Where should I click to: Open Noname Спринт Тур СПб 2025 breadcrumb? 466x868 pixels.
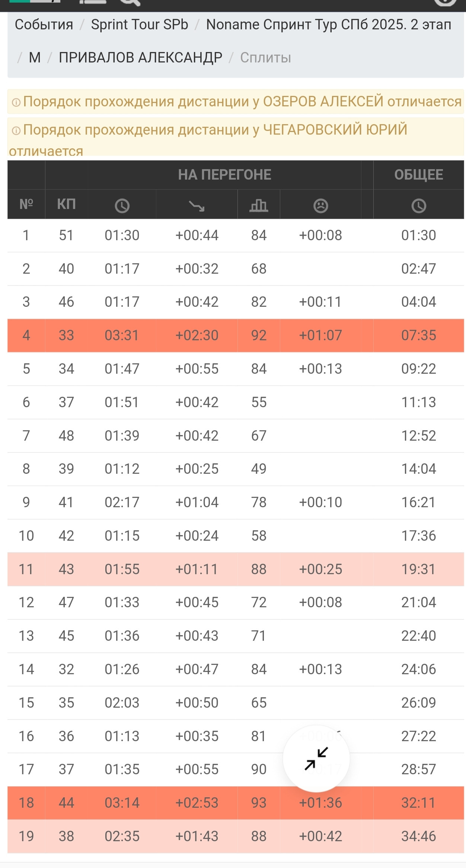(329, 25)
